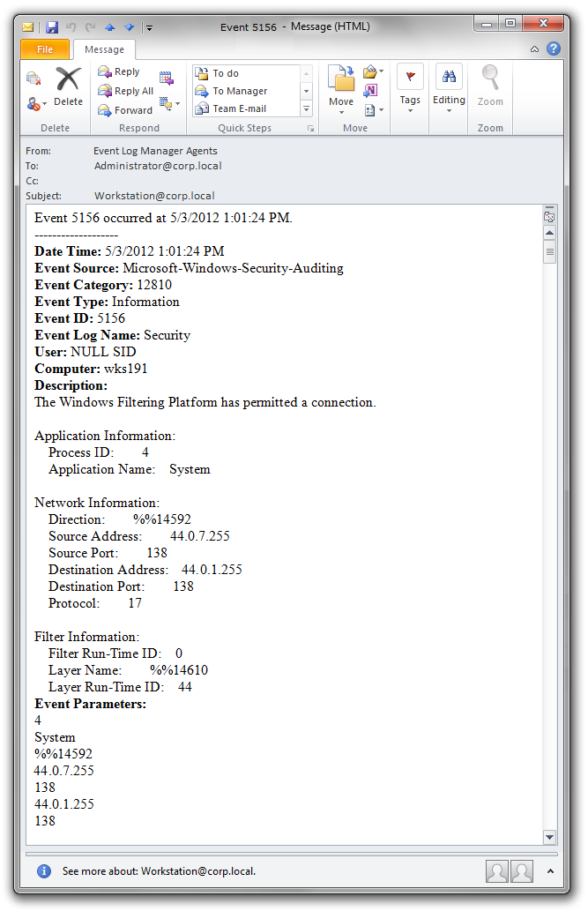Collapse the ribbon with the caret
This screenshot has width=588, height=911.
[535, 49]
